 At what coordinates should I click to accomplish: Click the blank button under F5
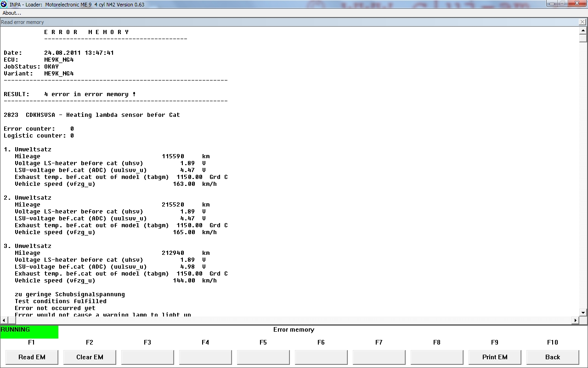(263, 357)
